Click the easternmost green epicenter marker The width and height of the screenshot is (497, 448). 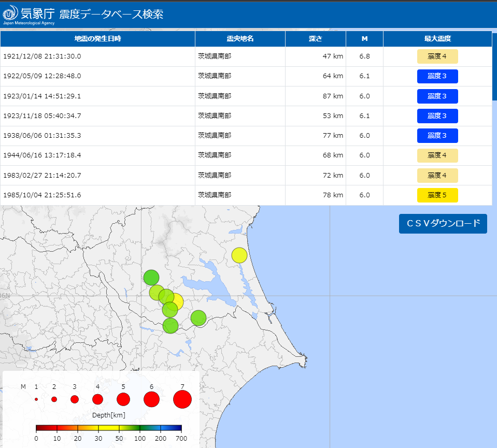tap(198, 317)
